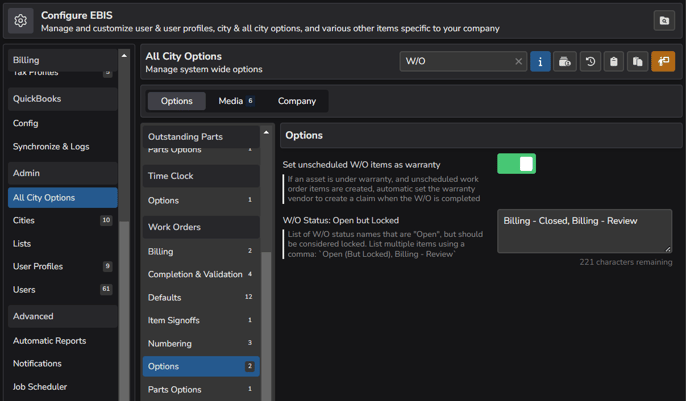Click the blue info icon button
686x401 pixels.
540,62
